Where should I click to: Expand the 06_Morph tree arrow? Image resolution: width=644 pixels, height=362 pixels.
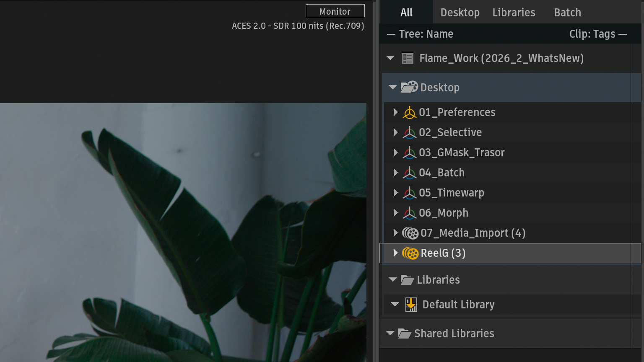tap(395, 213)
